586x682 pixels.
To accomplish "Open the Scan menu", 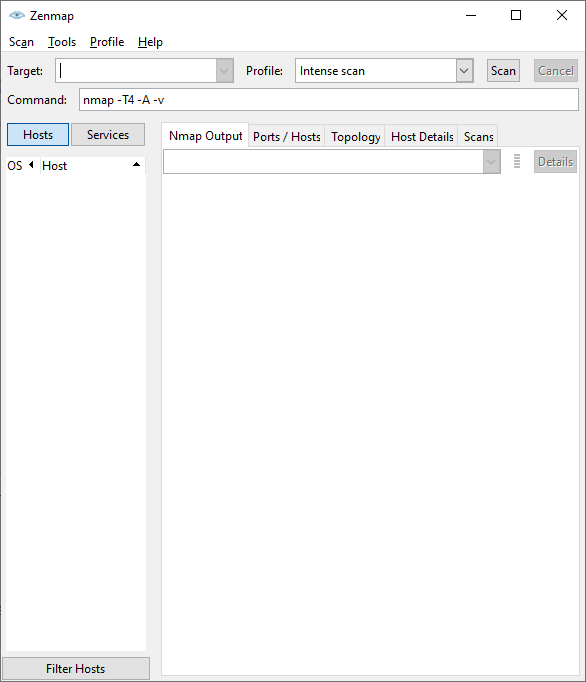I will coord(21,42).
